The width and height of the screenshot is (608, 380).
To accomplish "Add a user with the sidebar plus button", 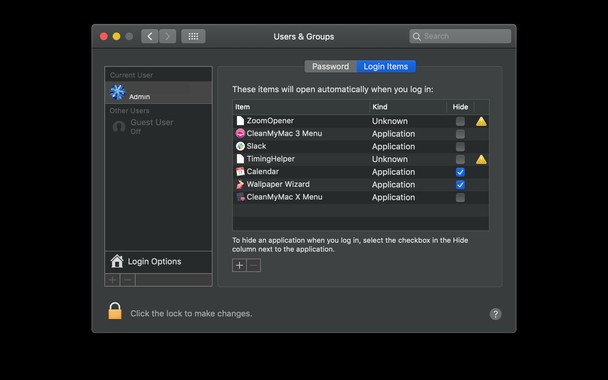I will [x=112, y=280].
